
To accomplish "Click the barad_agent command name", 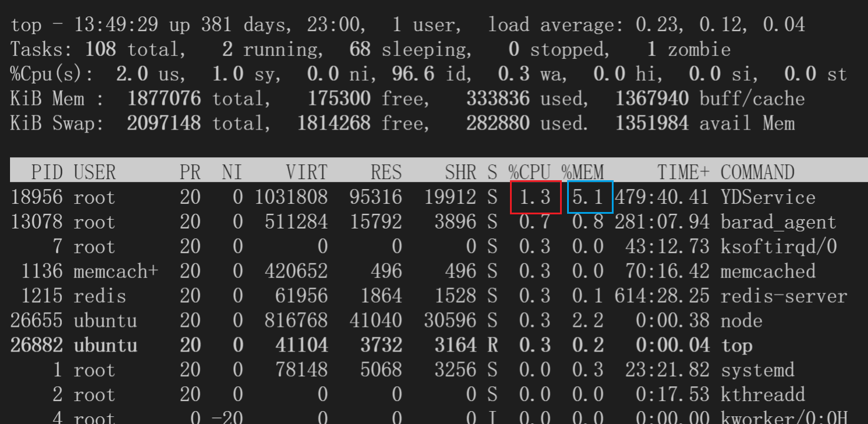I will pyautogui.click(x=778, y=222).
